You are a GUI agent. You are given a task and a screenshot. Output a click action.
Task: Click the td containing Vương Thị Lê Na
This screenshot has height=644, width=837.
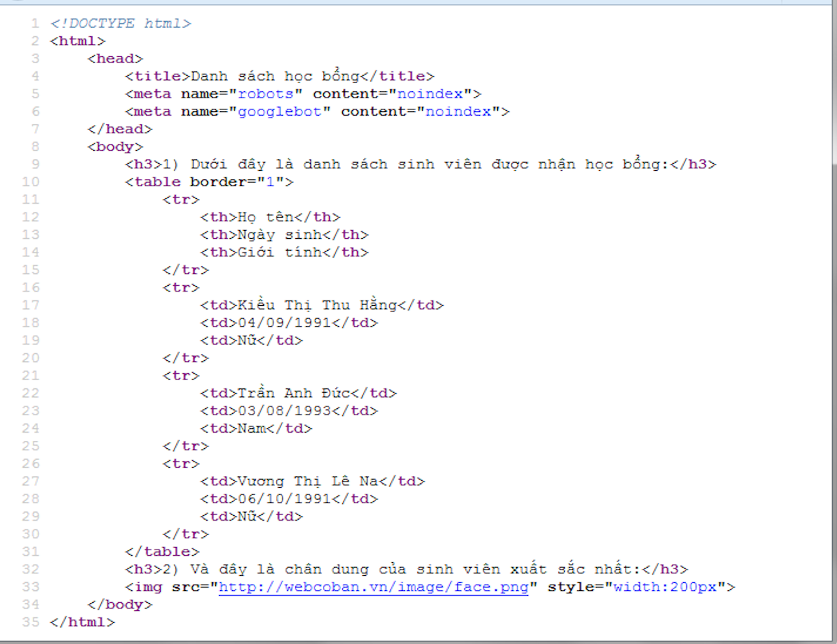(x=307, y=481)
